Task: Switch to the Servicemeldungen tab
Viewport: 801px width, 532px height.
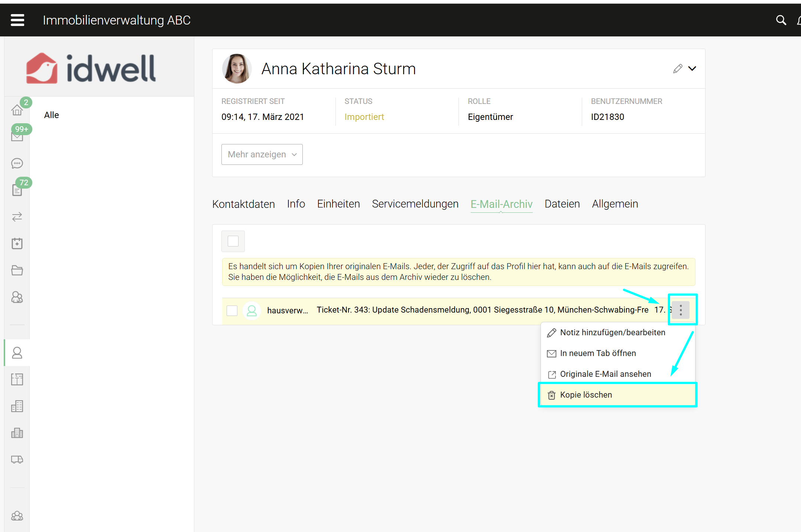Action: pyautogui.click(x=415, y=204)
